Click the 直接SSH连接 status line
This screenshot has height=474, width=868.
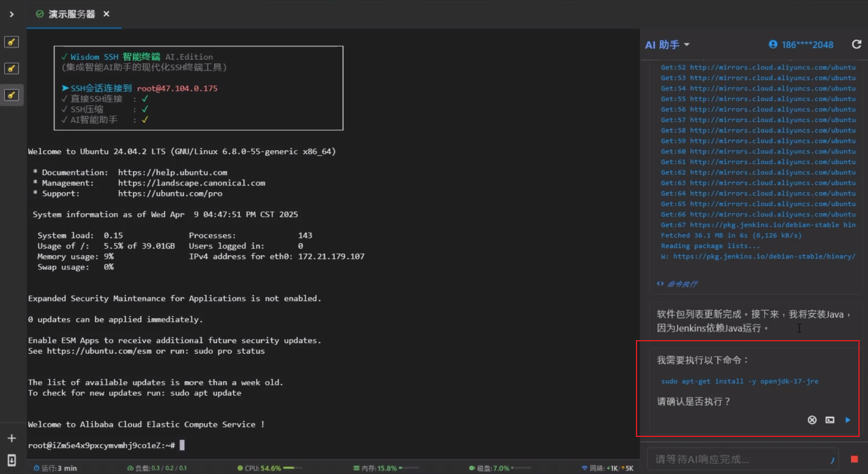(x=105, y=99)
